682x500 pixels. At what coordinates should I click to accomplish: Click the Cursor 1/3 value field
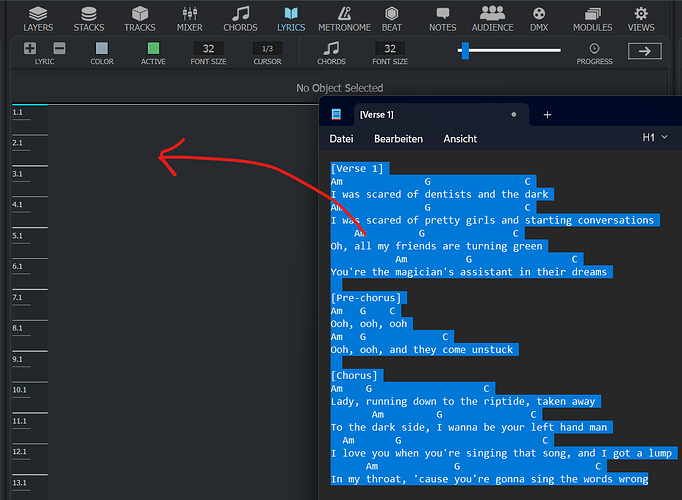[x=267, y=49]
